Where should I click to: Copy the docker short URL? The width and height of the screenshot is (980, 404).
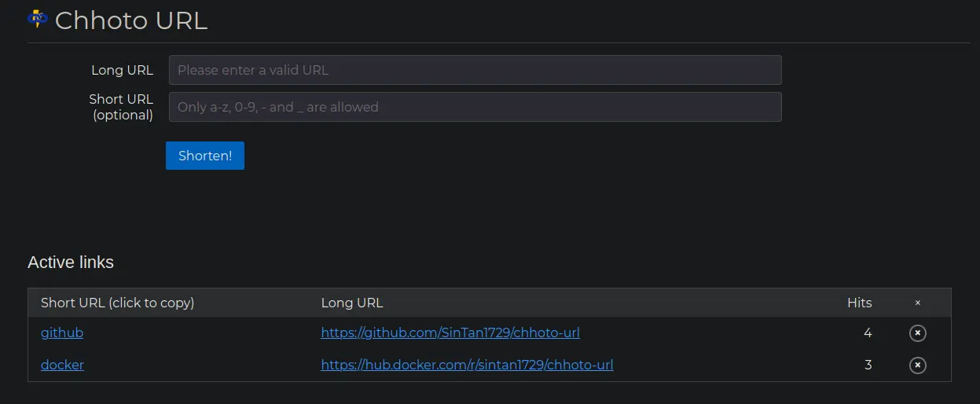pos(62,365)
